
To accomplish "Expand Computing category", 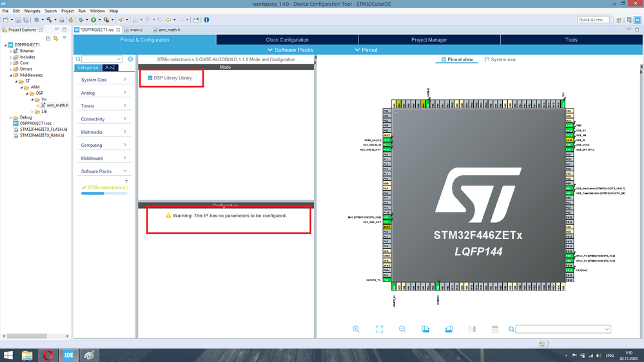I will coord(104,146).
